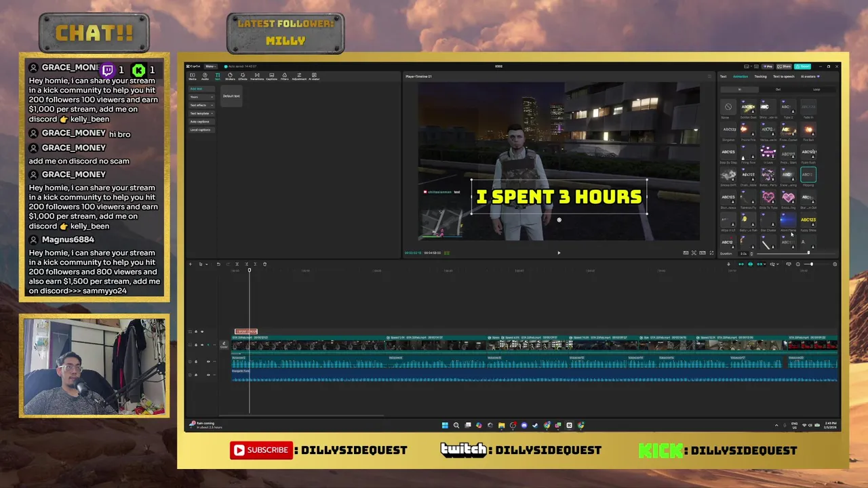The width and height of the screenshot is (868, 488).
Task: Click the split clip tool icon
Action: [x=237, y=264]
